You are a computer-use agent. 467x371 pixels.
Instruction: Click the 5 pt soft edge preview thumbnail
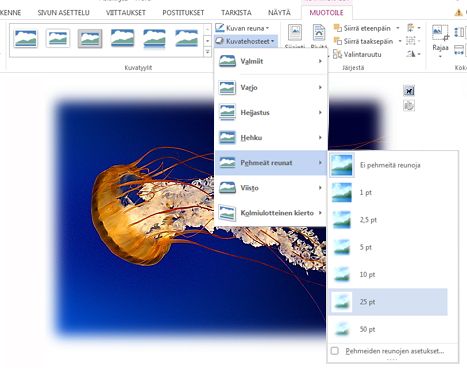tap(342, 247)
